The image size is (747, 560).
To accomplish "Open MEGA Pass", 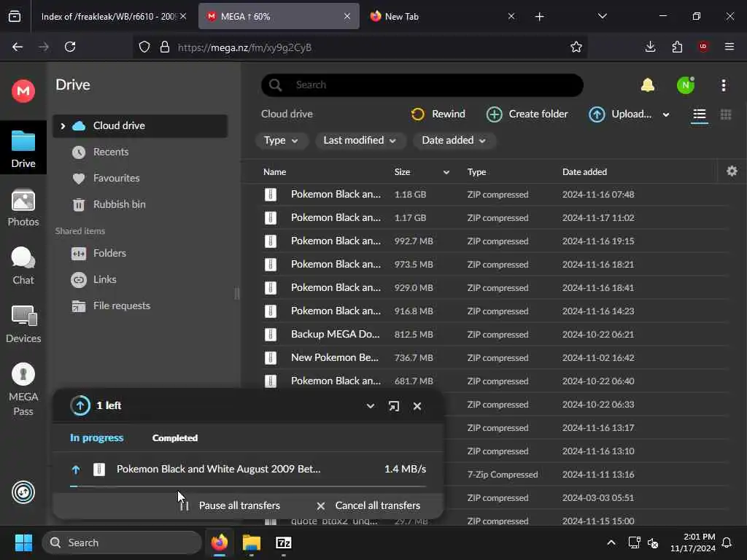I will [23, 389].
